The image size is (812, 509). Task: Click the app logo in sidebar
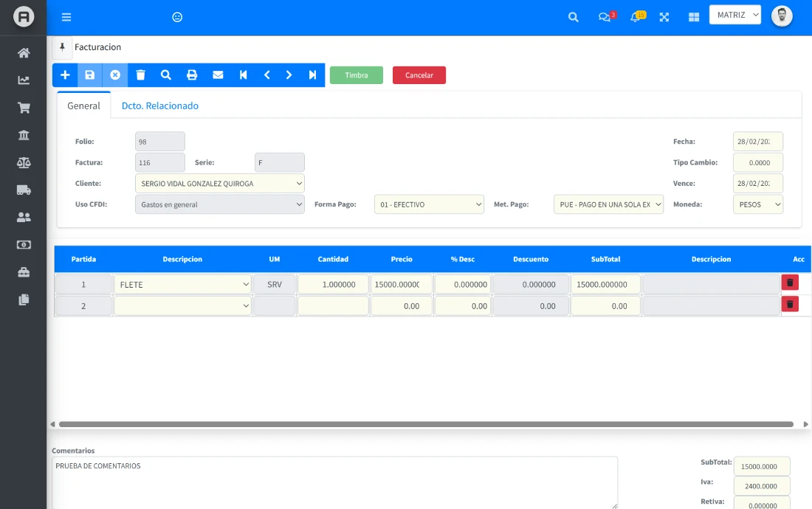click(24, 17)
